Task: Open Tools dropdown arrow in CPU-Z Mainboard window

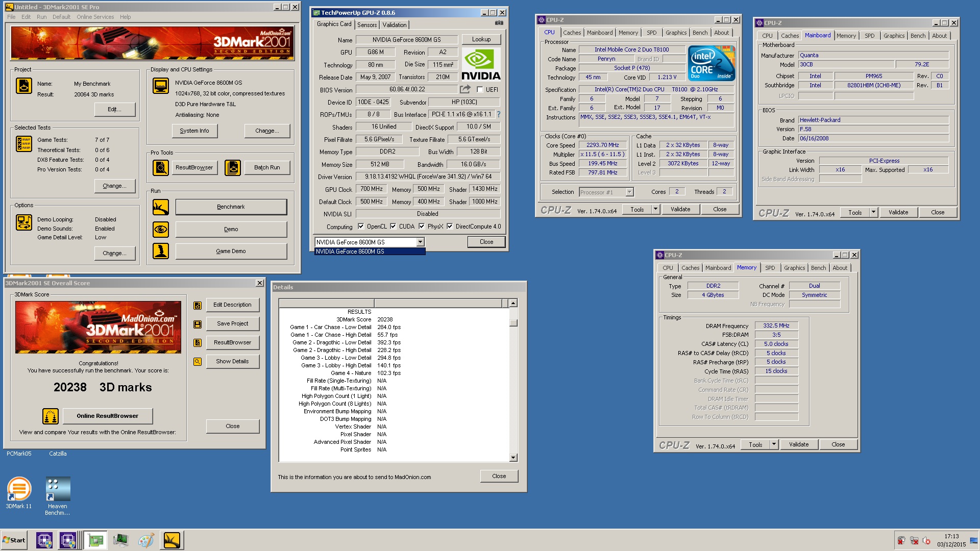Action: coord(873,212)
